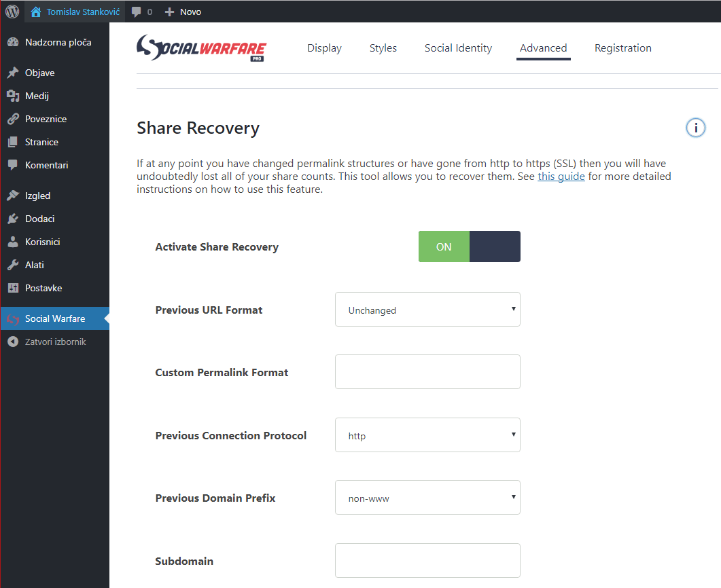Toggle the Activate Share Recovery switch
The width and height of the screenshot is (721, 588).
pyautogui.click(x=469, y=246)
